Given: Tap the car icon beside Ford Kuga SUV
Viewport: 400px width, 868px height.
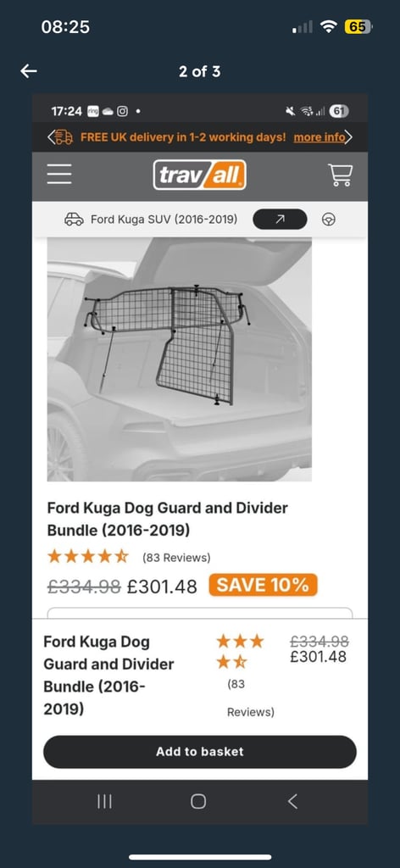Looking at the screenshot, I should (x=74, y=220).
